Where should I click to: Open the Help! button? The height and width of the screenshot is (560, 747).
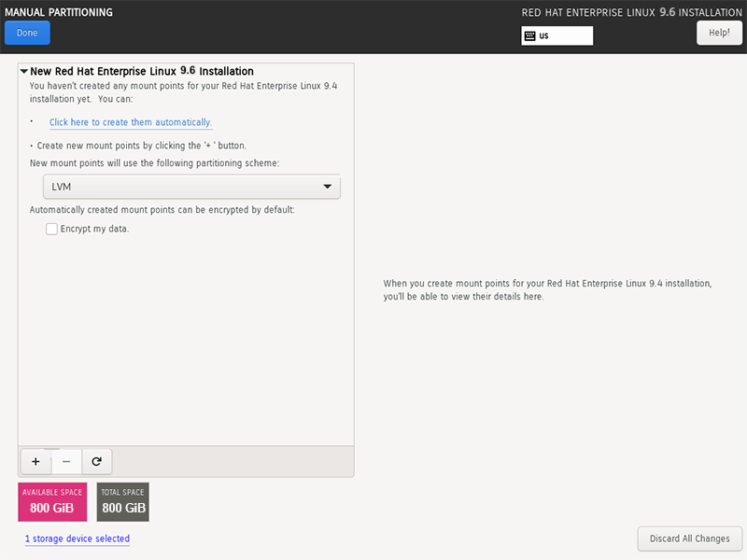point(719,33)
